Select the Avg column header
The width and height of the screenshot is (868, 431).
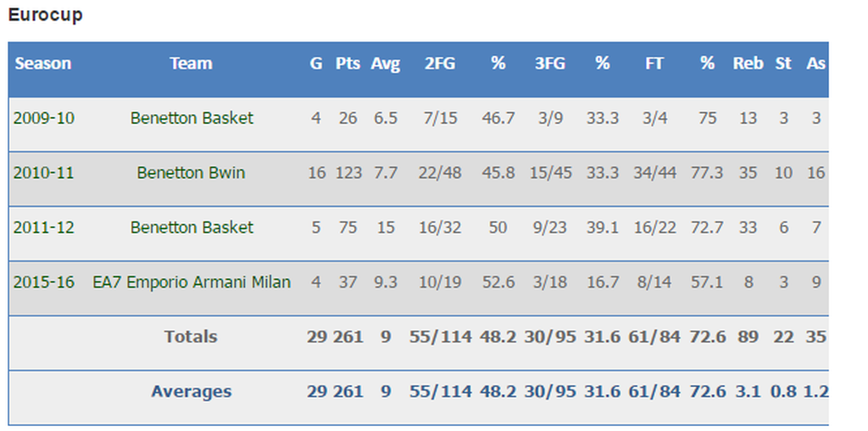pyautogui.click(x=386, y=64)
